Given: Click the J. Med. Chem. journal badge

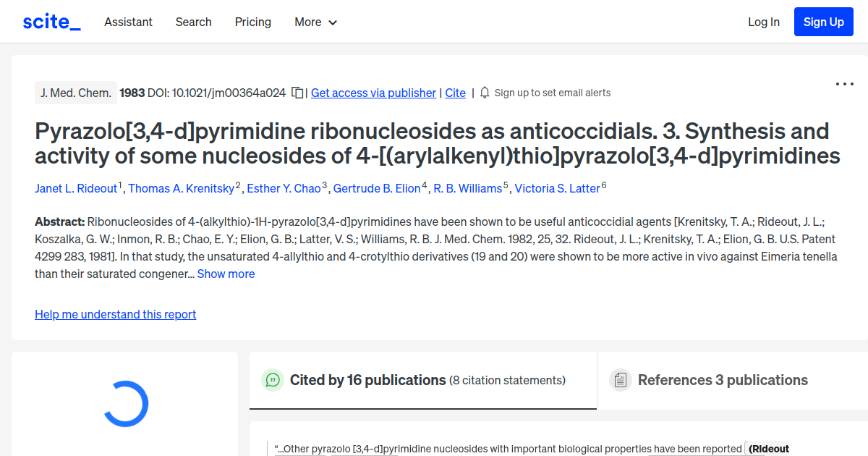Looking at the screenshot, I should (75, 93).
